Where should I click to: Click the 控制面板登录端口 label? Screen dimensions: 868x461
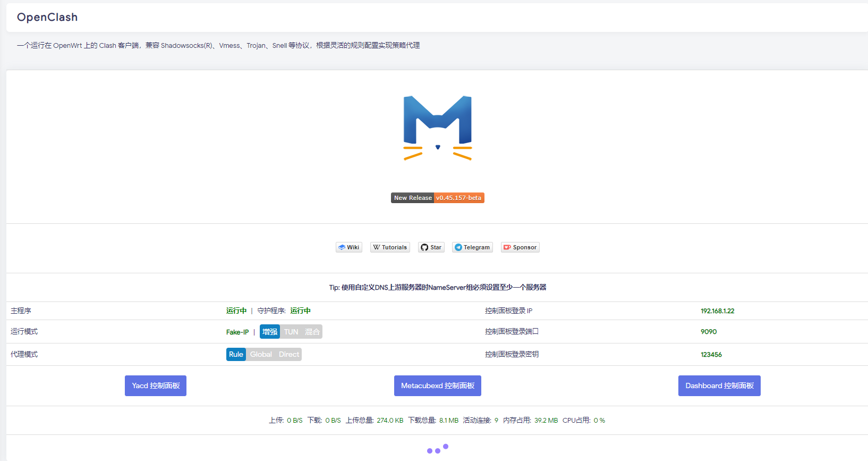click(x=512, y=331)
